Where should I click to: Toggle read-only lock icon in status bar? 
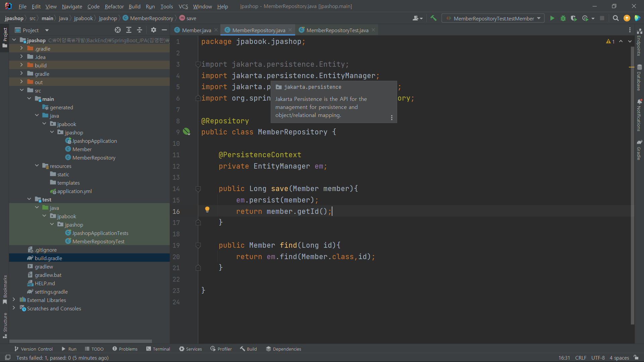click(x=636, y=358)
